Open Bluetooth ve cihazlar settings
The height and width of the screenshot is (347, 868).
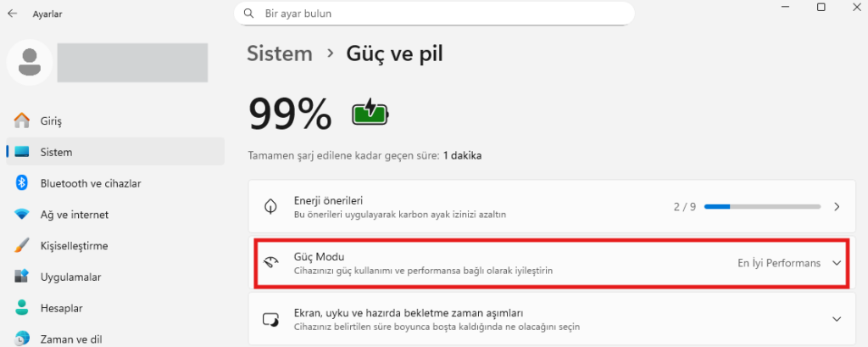[x=90, y=183]
